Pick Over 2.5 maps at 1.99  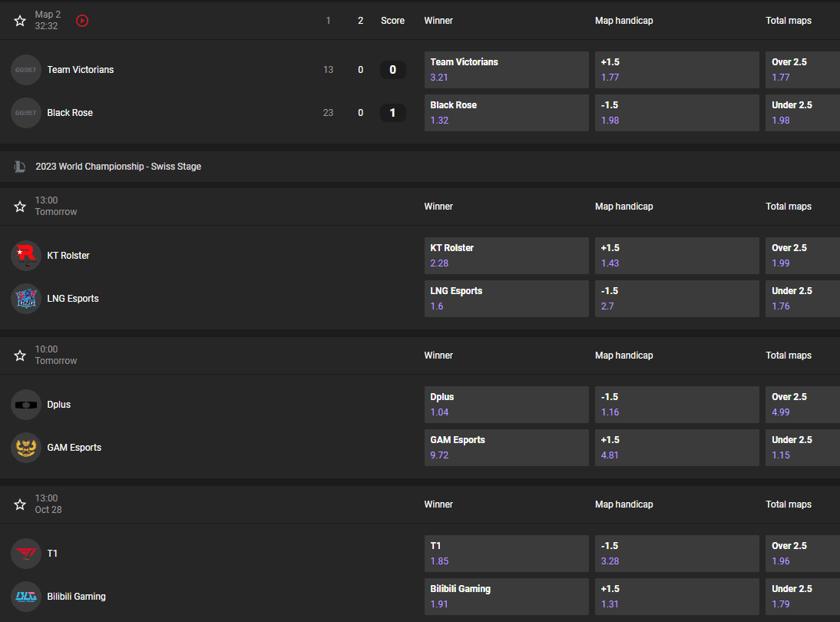tap(802, 256)
